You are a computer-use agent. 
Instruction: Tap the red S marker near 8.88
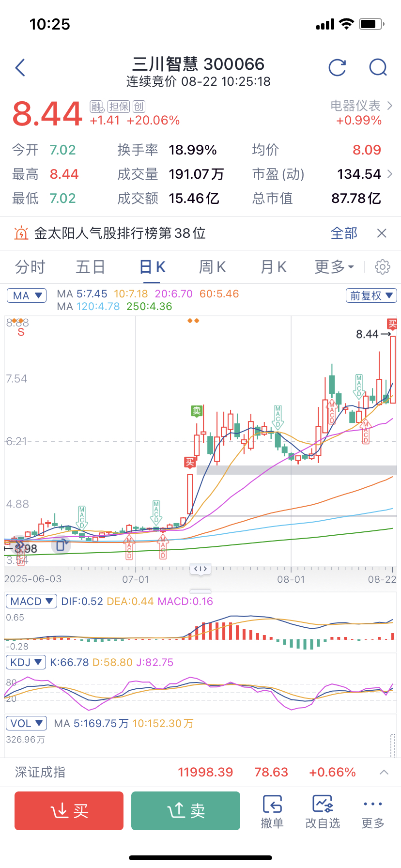click(21, 332)
